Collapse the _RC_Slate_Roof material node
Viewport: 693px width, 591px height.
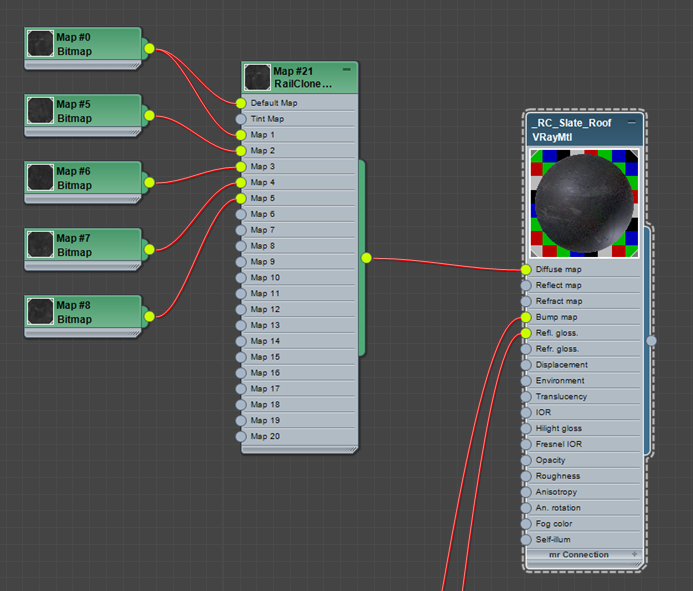tap(631, 121)
